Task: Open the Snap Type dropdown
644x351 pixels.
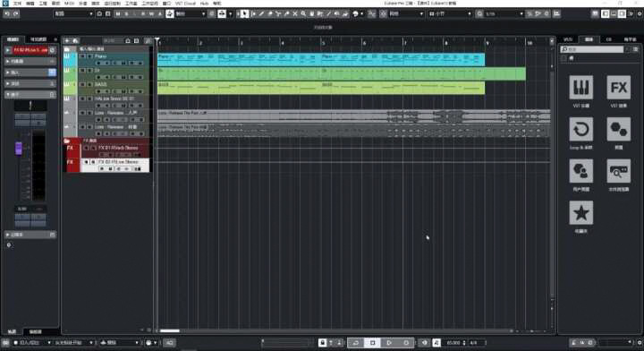Action: 406,13
